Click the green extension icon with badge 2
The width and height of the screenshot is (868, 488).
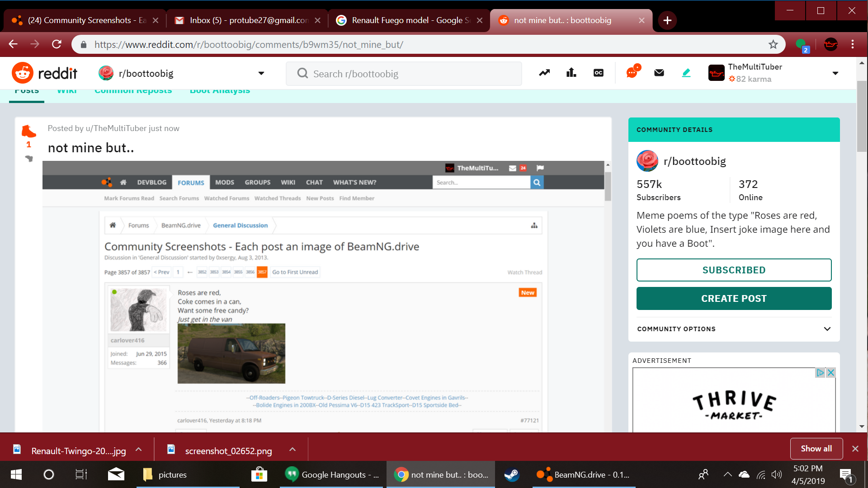pos(802,45)
